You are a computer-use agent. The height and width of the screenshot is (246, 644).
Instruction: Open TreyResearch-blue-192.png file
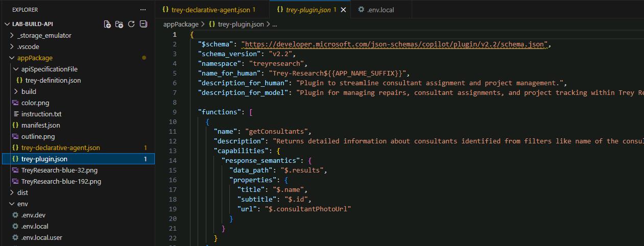(x=61, y=181)
